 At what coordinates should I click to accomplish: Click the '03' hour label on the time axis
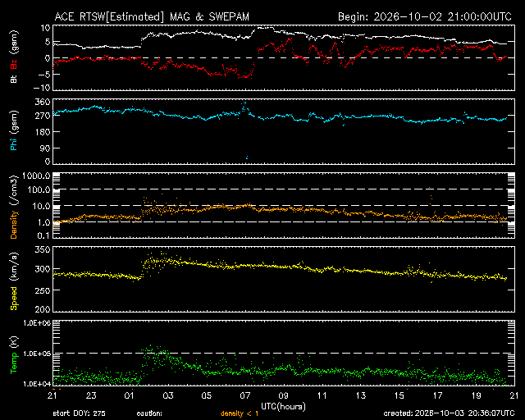168,396
